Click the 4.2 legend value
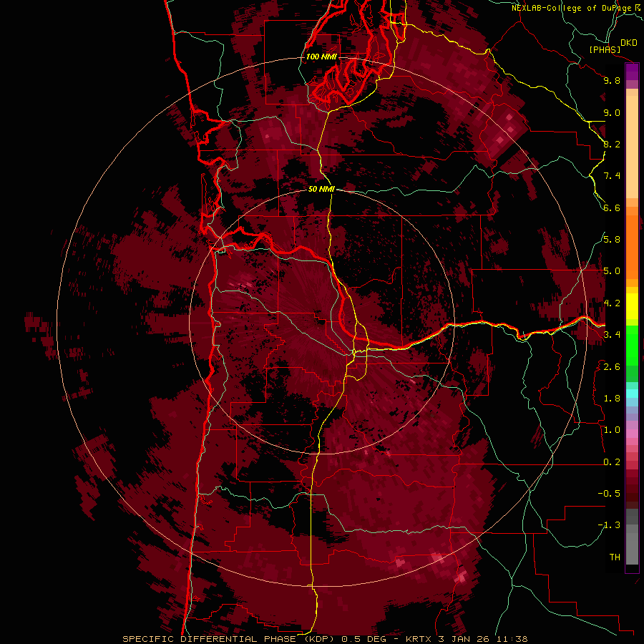 tap(612, 303)
